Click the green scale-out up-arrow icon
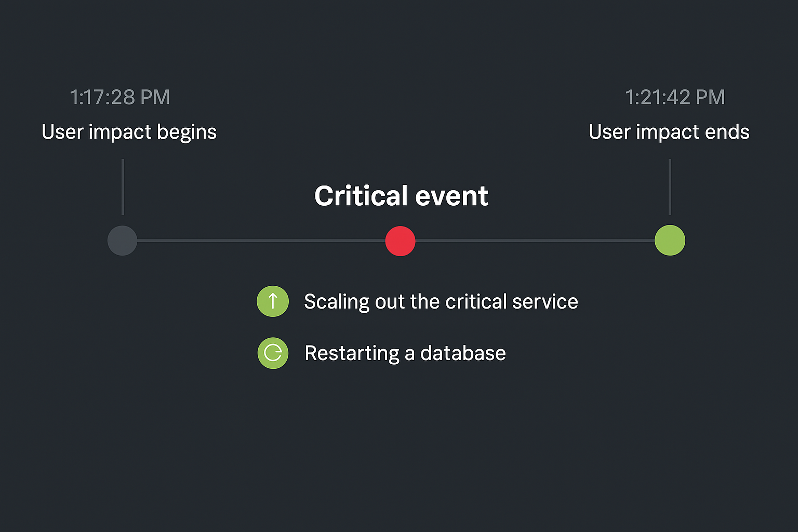 pyautogui.click(x=273, y=301)
